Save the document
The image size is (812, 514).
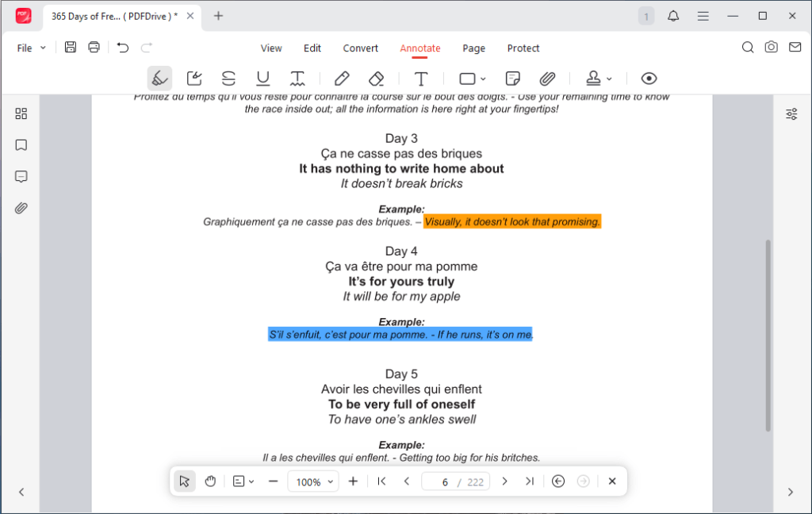click(x=71, y=48)
